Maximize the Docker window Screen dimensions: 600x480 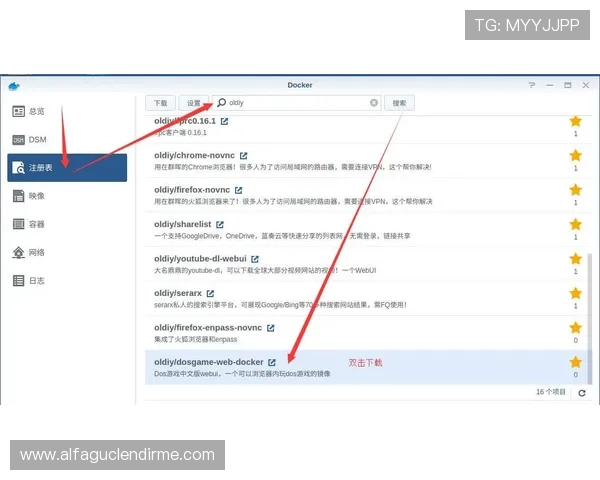[x=568, y=85]
